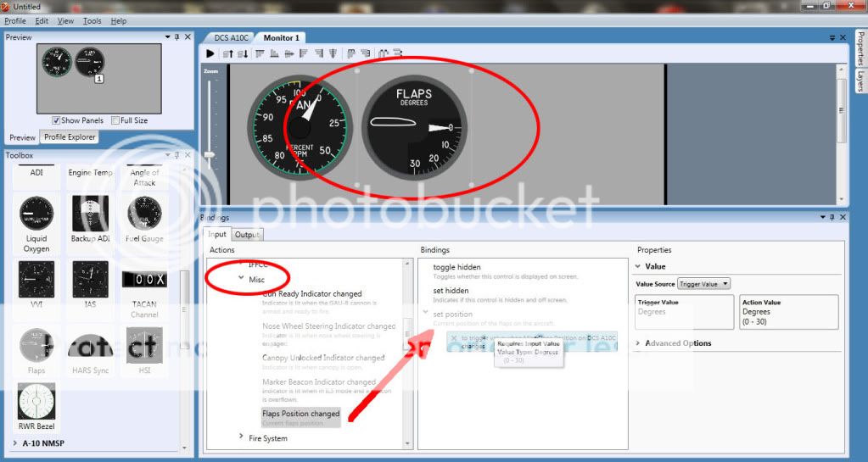Pick the RWR Bezel item in Toolbox
The width and height of the screenshot is (868, 462).
pyautogui.click(x=36, y=407)
